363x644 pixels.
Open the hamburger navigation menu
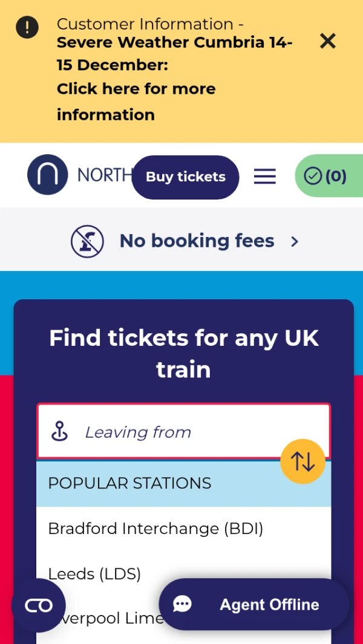pos(264,177)
